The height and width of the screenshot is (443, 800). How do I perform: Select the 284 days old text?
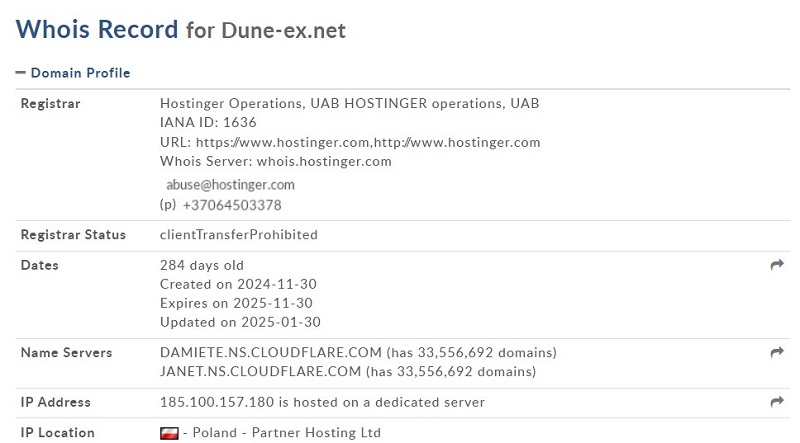point(202,265)
